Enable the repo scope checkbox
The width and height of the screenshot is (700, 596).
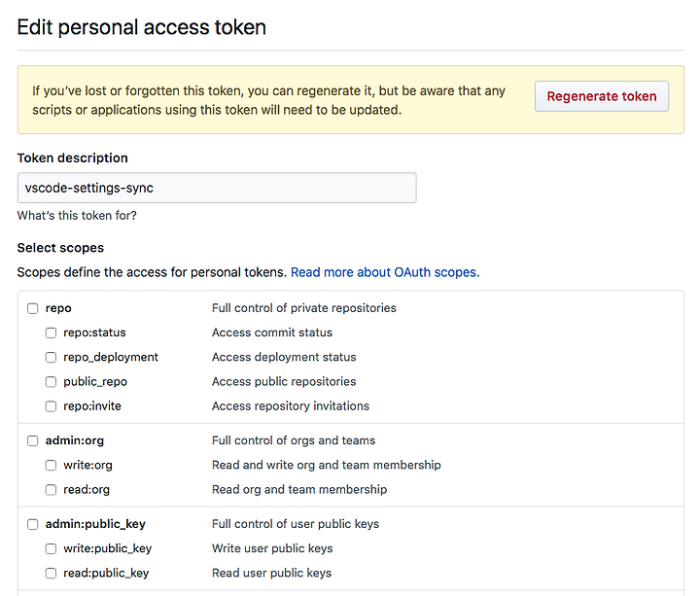coord(32,308)
